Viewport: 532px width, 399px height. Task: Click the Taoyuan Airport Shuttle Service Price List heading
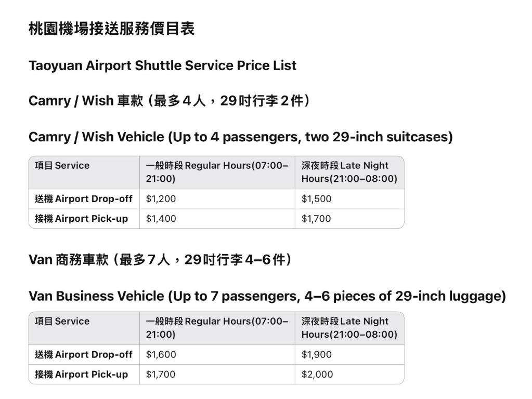tap(163, 65)
